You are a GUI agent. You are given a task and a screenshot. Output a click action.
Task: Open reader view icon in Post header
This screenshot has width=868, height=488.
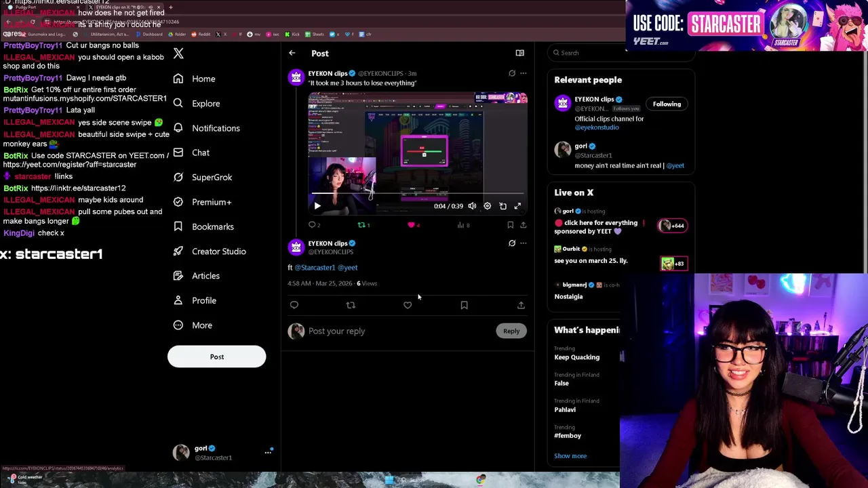(x=519, y=53)
